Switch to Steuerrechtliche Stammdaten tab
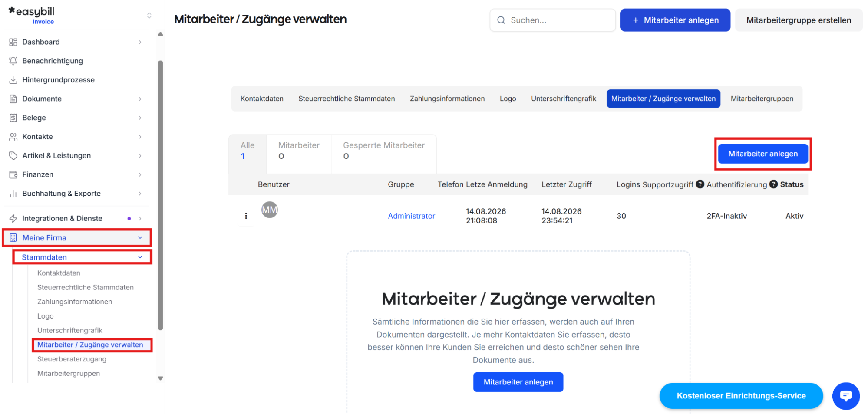This screenshot has width=868, height=414. coord(347,99)
